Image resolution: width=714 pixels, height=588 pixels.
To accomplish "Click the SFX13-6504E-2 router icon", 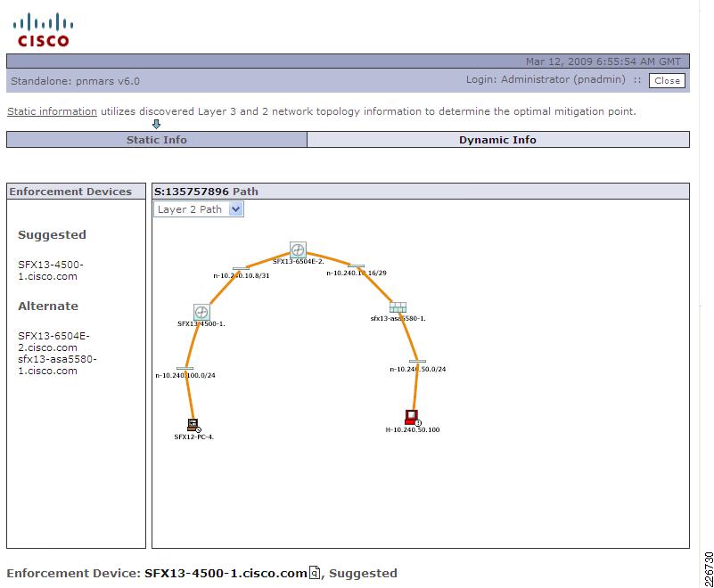I will click(298, 249).
